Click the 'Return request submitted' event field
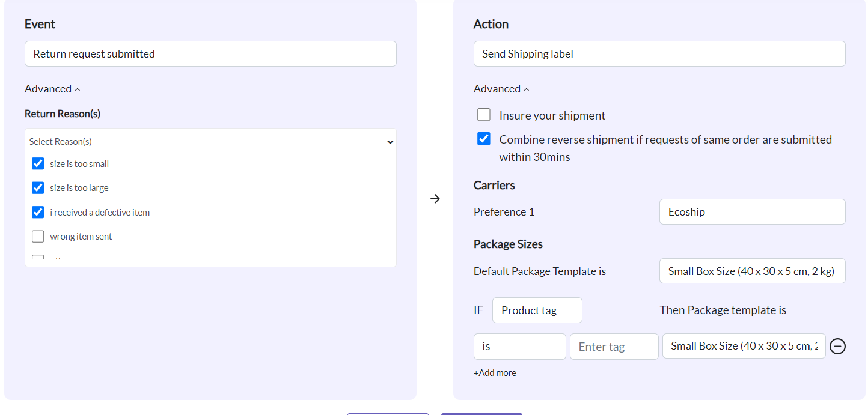Viewport: 868px width, 415px height. (210, 54)
